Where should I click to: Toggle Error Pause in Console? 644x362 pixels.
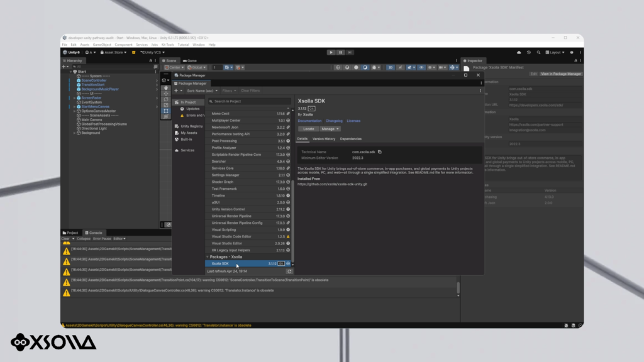click(x=102, y=239)
